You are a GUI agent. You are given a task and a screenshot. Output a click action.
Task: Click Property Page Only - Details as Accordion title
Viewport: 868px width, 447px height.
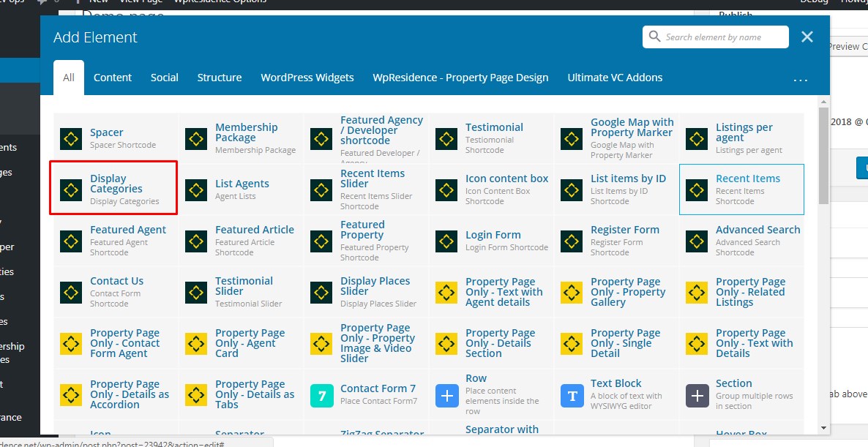tap(130, 394)
